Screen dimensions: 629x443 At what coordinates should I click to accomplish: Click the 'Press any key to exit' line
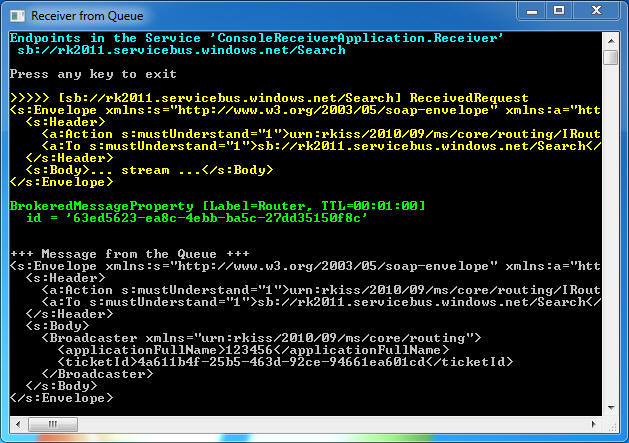(93, 74)
